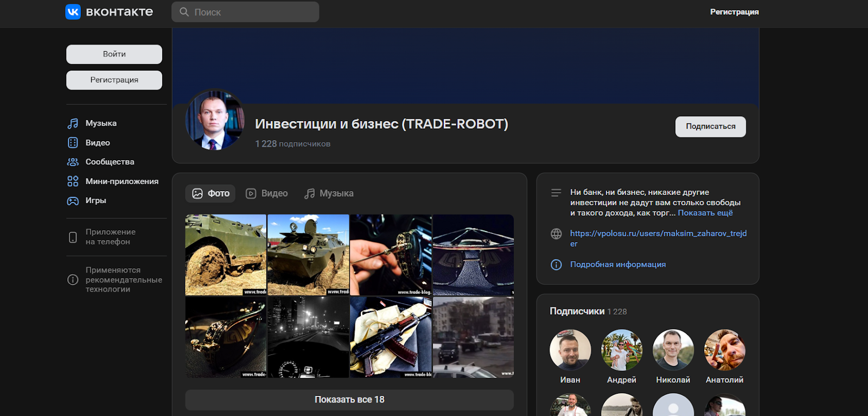Open Игры in the left sidebar
This screenshot has width=868, height=416.
[95, 200]
